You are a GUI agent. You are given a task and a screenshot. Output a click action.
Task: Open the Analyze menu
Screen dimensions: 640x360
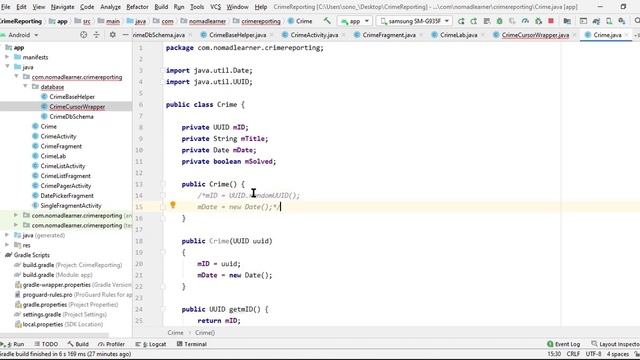coord(110,7)
